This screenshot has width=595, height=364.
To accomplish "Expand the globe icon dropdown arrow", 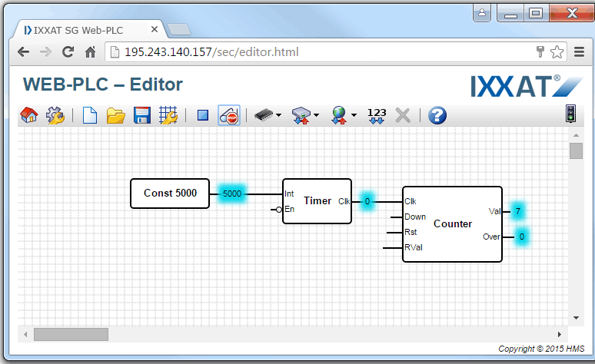I will point(354,115).
